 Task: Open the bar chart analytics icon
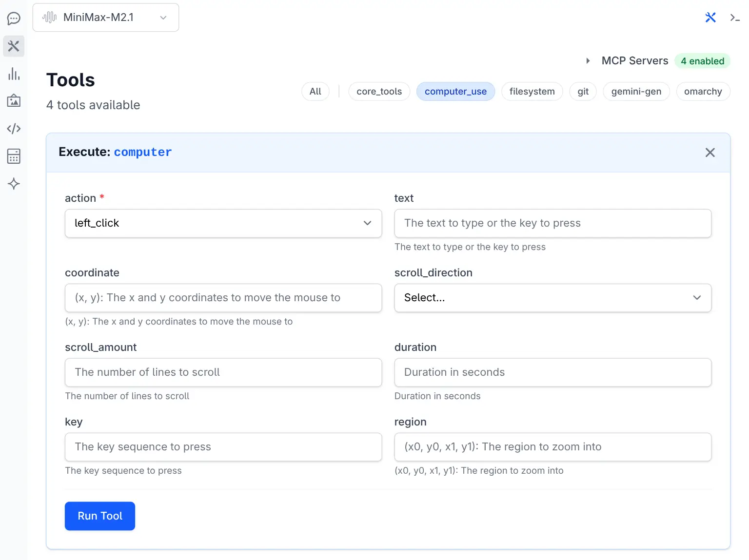(14, 74)
